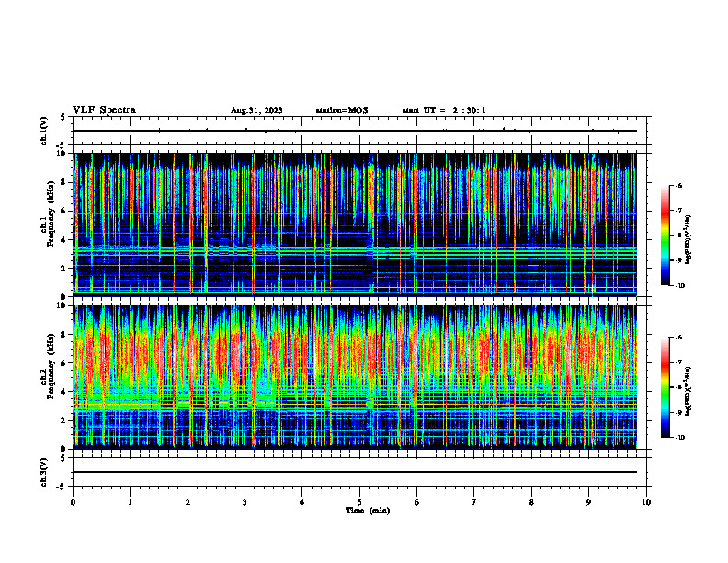Click the "-5" tick on ch.1(V) axis
The height and width of the screenshot is (563, 728).
click(62, 145)
